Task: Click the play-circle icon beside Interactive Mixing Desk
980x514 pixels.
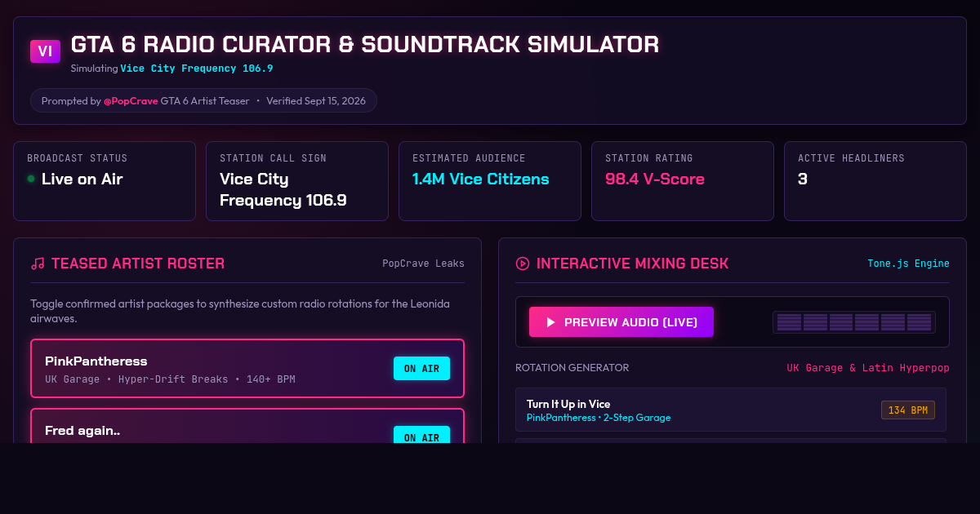Action: pos(523,264)
